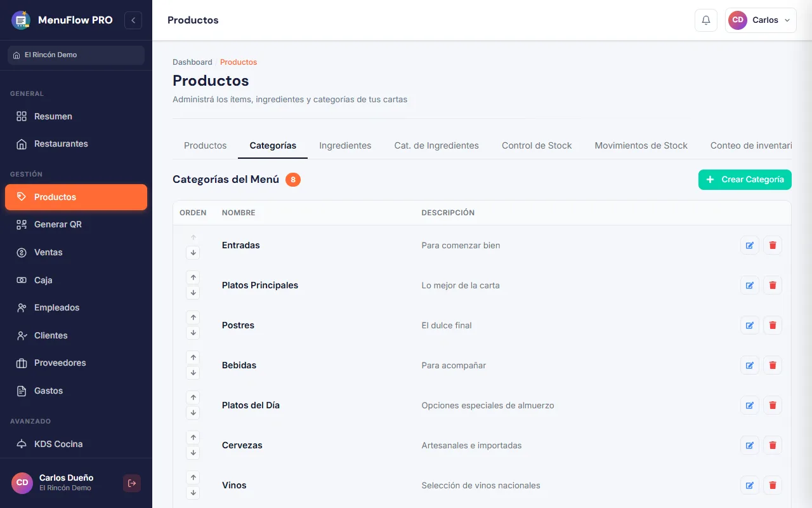The image size is (812, 508).
Task: Edit the Vinos category
Action: pos(750,485)
